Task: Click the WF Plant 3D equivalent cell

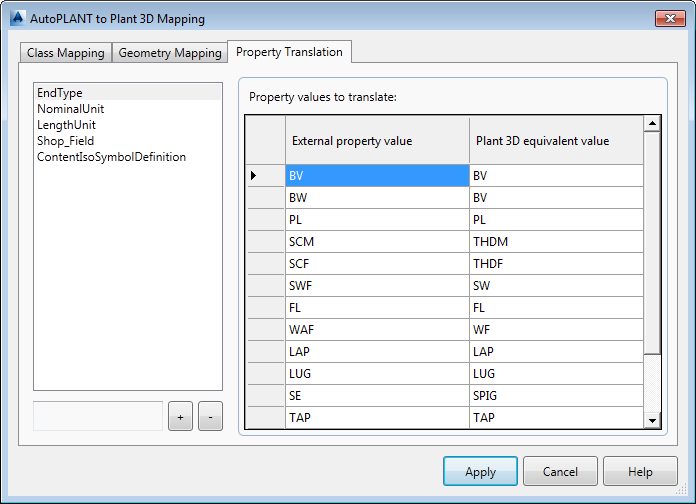Action: coord(556,329)
